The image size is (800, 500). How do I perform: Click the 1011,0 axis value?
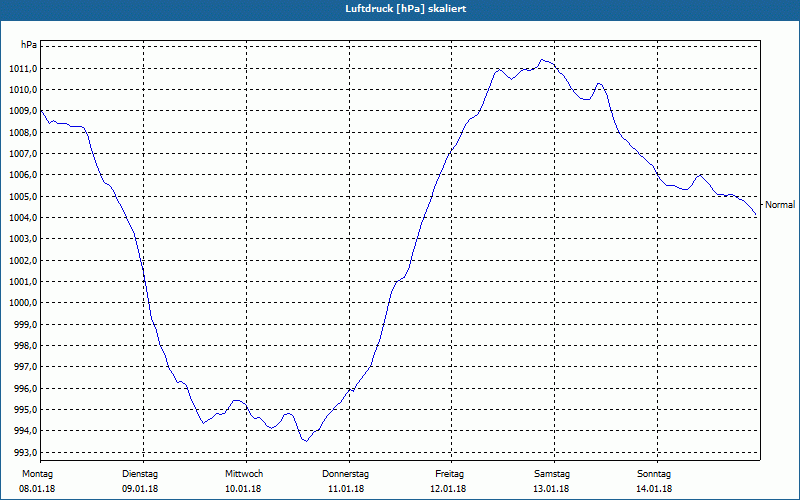(x=23, y=69)
